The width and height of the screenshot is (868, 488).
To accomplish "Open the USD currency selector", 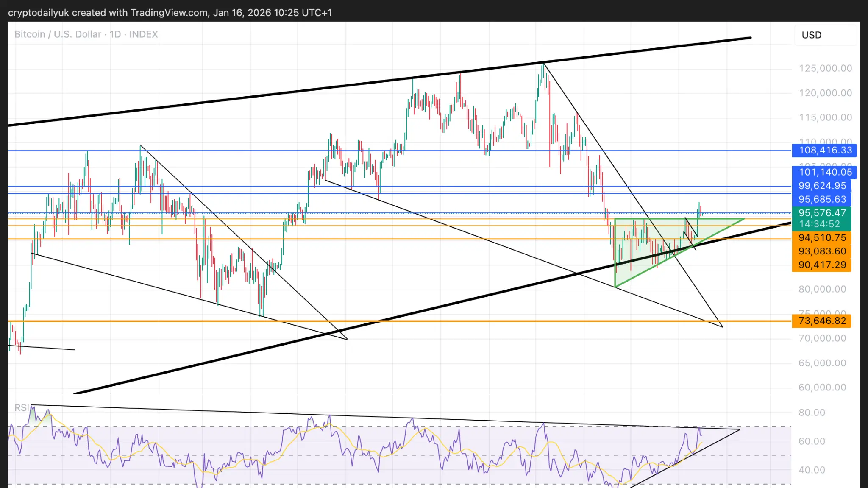I will (x=811, y=35).
